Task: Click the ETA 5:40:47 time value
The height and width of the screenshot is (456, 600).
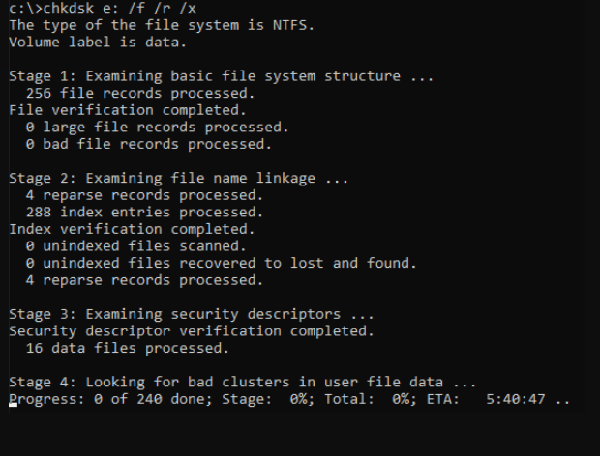Action: coord(516,399)
